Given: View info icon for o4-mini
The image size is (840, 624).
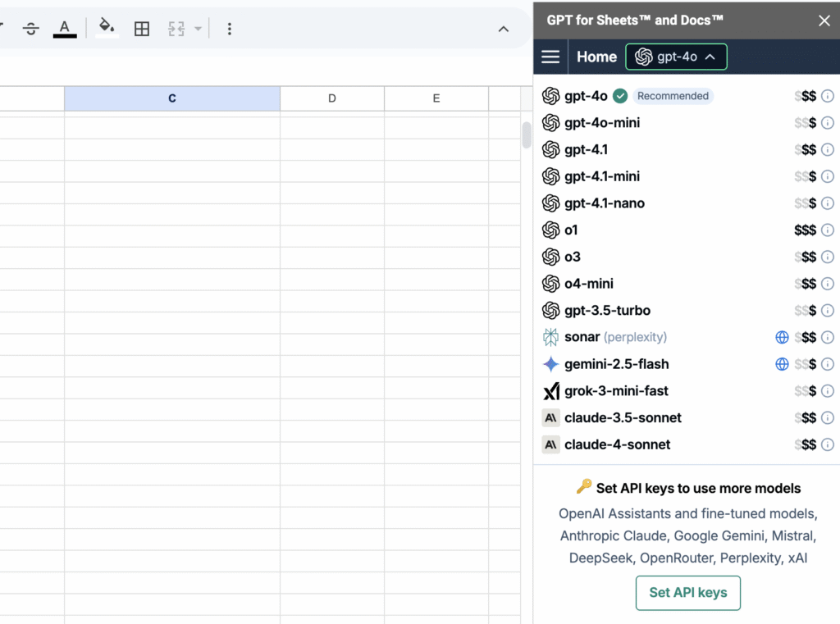Looking at the screenshot, I should (827, 284).
